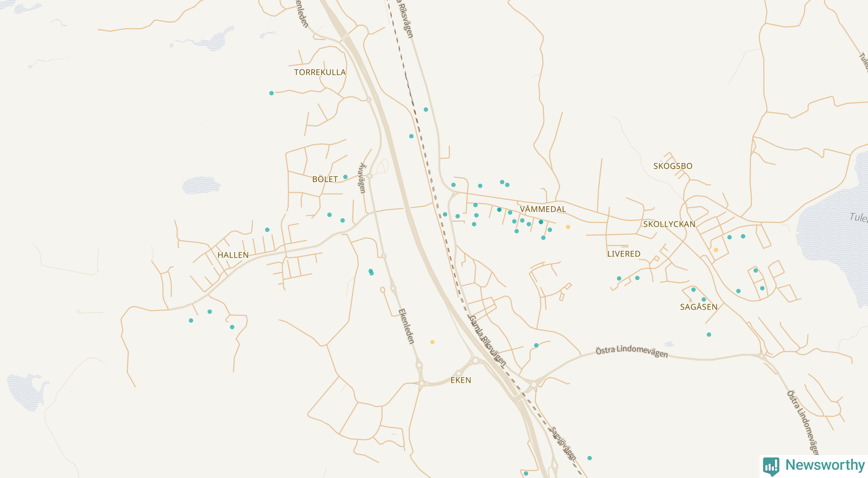Click the EKEN place label

461,380
